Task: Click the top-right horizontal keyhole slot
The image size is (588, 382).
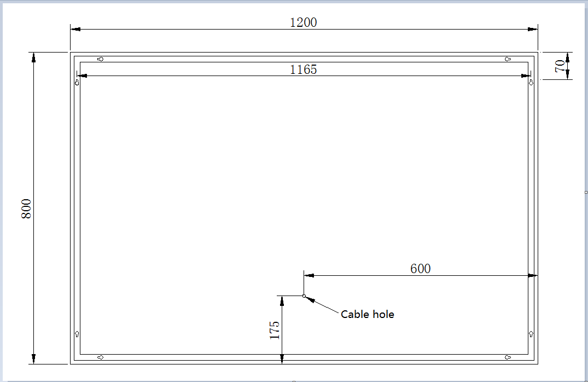Action: click(508, 59)
